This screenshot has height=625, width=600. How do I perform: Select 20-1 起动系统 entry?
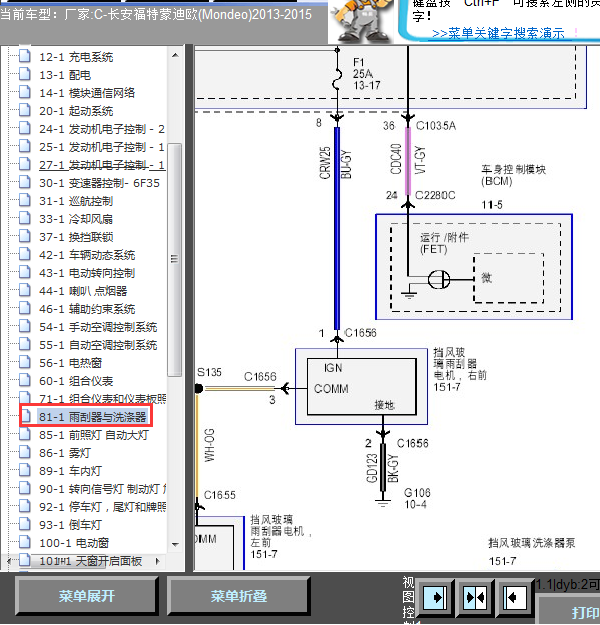pyautogui.click(x=76, y=111)
